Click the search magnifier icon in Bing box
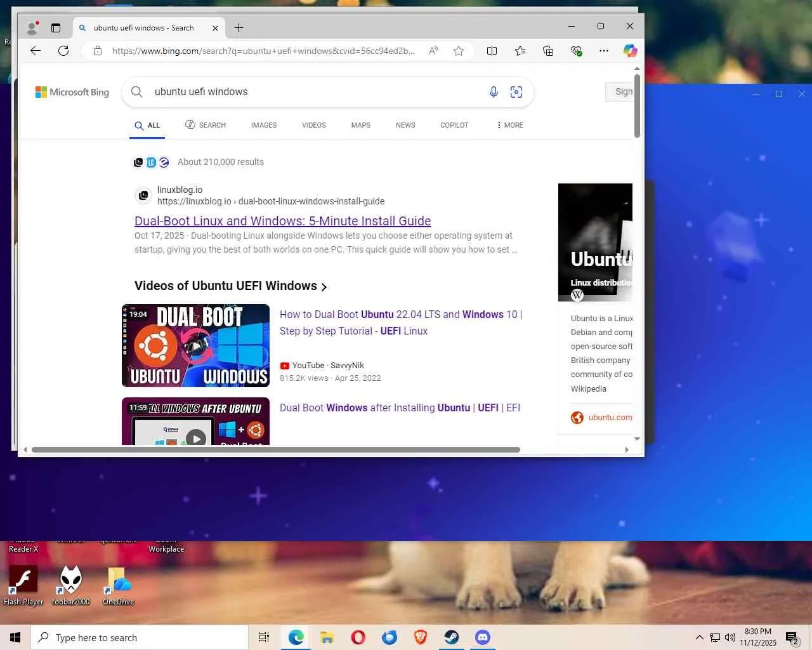This screenshot has width=812, height=650. coord(136,92)
